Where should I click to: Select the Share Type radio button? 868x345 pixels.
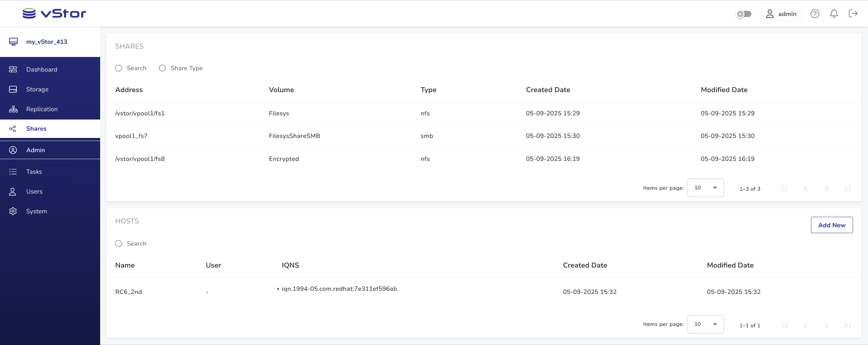(x=162, y=68)
